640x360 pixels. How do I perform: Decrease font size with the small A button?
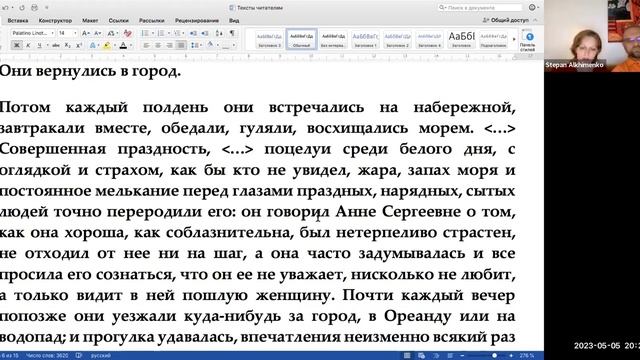[98, 33]
